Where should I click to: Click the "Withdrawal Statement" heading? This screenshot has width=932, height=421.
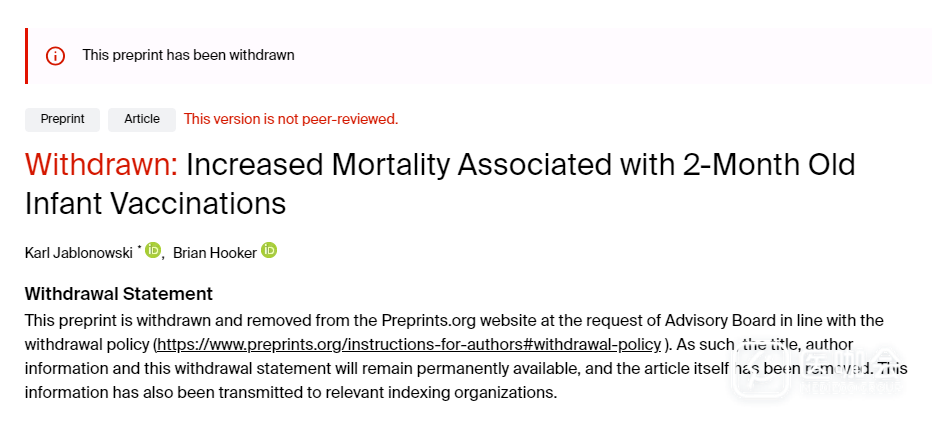click(x=118, y=294)
